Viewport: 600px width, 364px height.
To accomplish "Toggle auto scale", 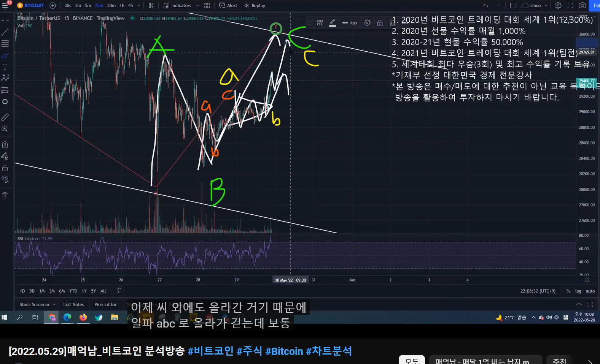I will (590, 291).
